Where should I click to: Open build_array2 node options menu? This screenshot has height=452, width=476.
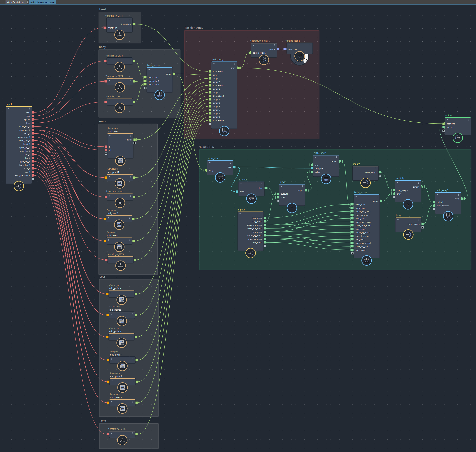pyautogui.click(x=377, y=197)
